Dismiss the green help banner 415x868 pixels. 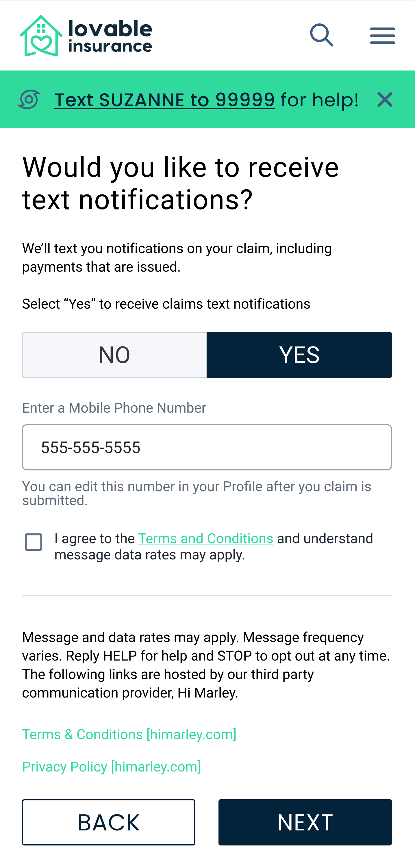point(385,99)
